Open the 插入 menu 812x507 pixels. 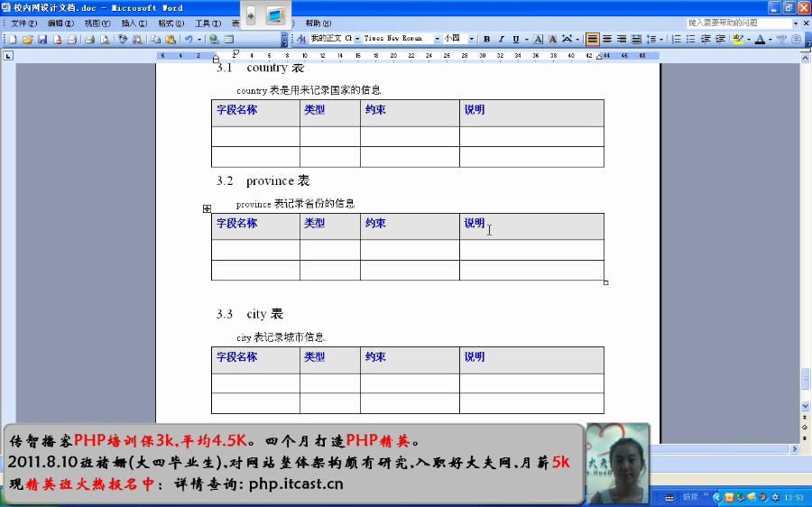coord(134,23)
